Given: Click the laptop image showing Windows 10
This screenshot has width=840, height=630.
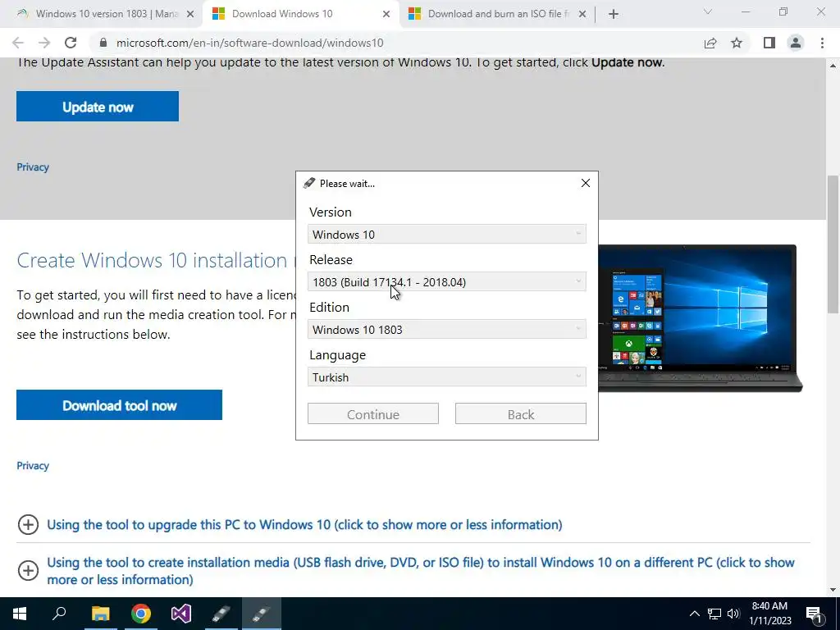Looking at the screenshot, I should tap(700, 317).
